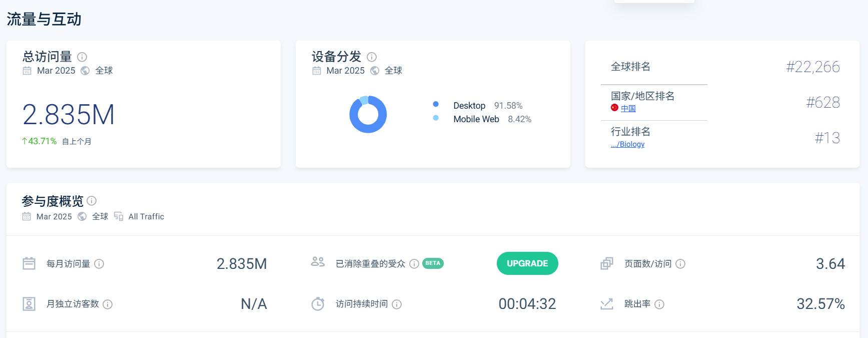The height and width of the screenshot is (338, 868).
Task: Click info icon beside 访问持续时间
Action: point(397,304)
